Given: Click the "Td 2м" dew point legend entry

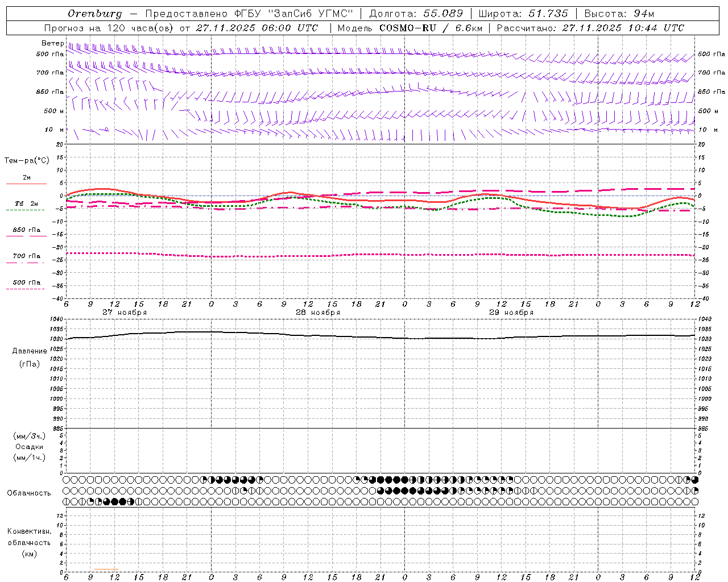Looking at the screenshot, I should pos(26,203).
